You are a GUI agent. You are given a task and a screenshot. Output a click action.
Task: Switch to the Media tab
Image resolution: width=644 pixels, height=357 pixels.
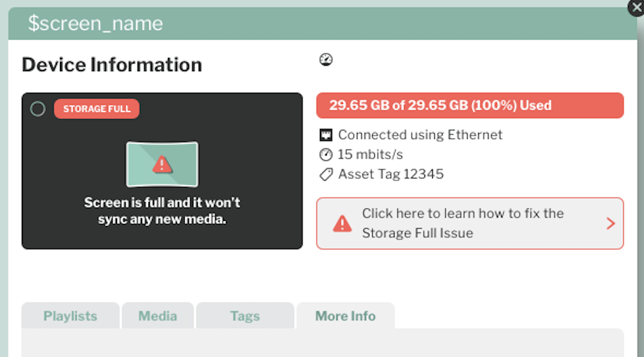(x=158, y=315)
